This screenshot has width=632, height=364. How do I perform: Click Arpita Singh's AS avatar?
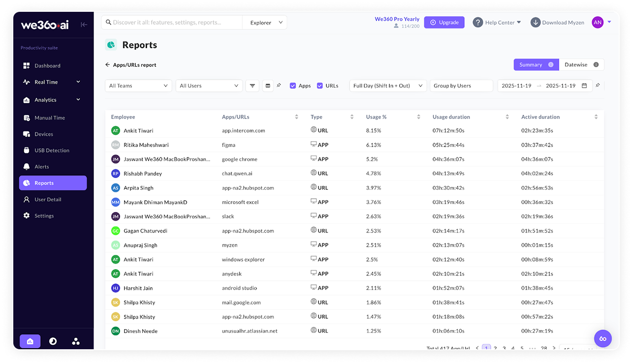click(116, 188)
